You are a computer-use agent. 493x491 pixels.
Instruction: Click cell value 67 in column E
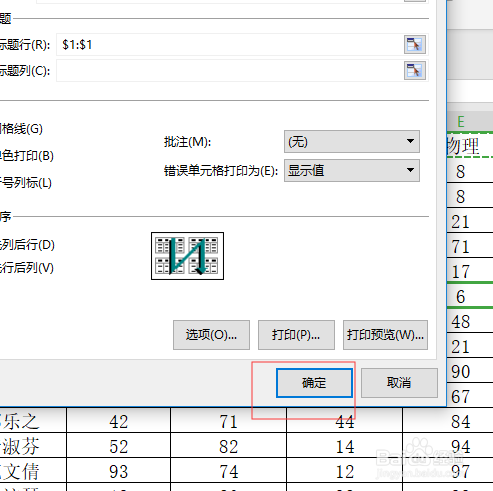point(470,396)
